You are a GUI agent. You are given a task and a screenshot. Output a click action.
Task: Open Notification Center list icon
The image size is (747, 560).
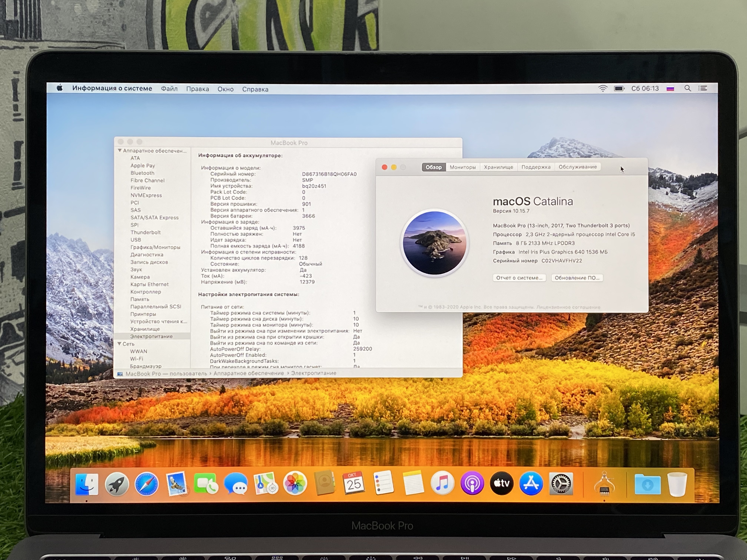[x=703, y=89]
